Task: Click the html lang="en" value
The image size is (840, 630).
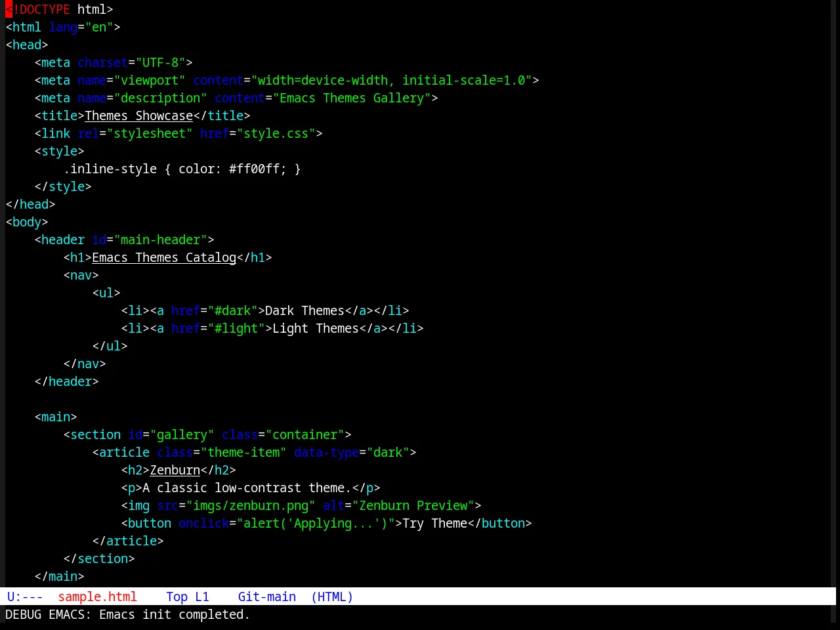Action: click(x=99, y=27)
